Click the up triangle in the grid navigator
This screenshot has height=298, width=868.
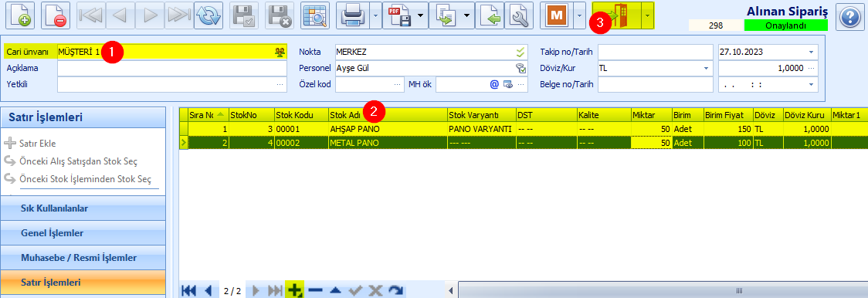(334, 290)
